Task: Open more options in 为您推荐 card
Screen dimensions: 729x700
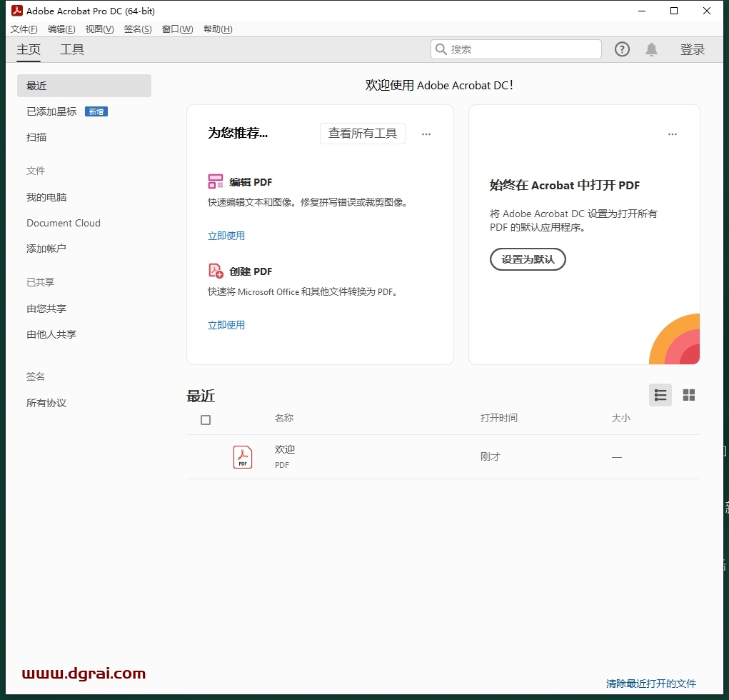Action: [x=426, y=134]
